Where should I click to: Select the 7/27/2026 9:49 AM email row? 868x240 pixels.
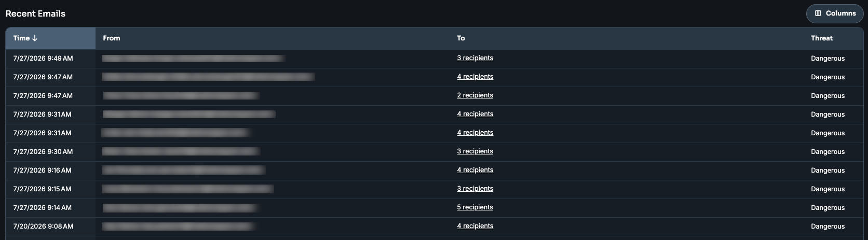click(434, 59)
